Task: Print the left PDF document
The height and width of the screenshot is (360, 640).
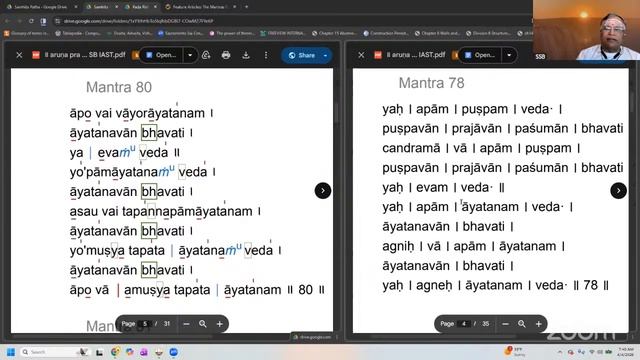Action: pyautogui.click(x=226, y=55)
